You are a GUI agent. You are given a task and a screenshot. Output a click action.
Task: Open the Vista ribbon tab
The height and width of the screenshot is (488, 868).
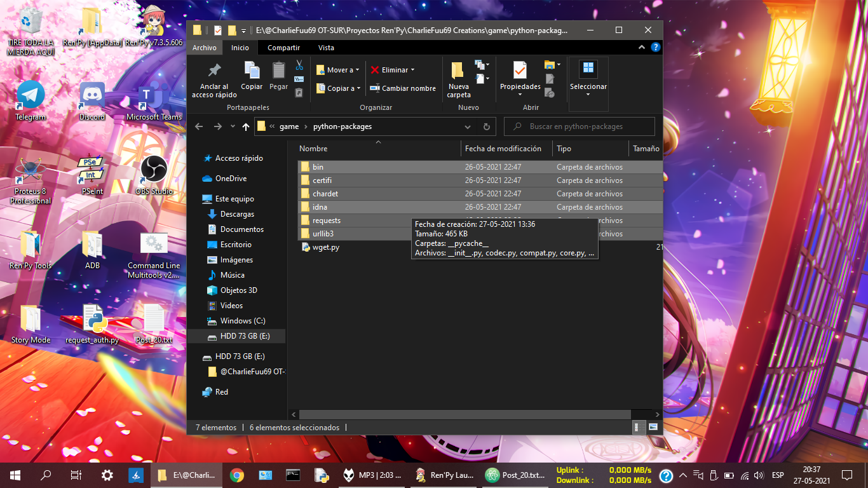(x=326, y=48)
